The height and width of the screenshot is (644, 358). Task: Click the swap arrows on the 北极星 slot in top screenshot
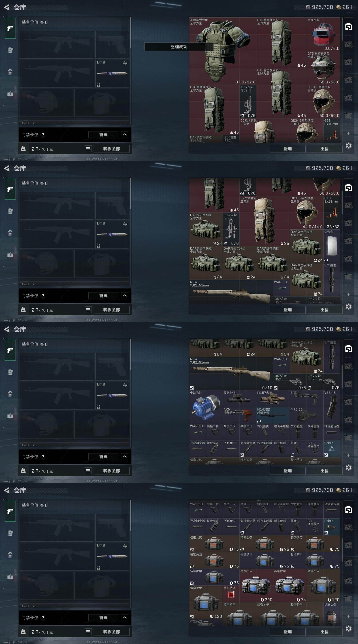(x=125, y=63)
